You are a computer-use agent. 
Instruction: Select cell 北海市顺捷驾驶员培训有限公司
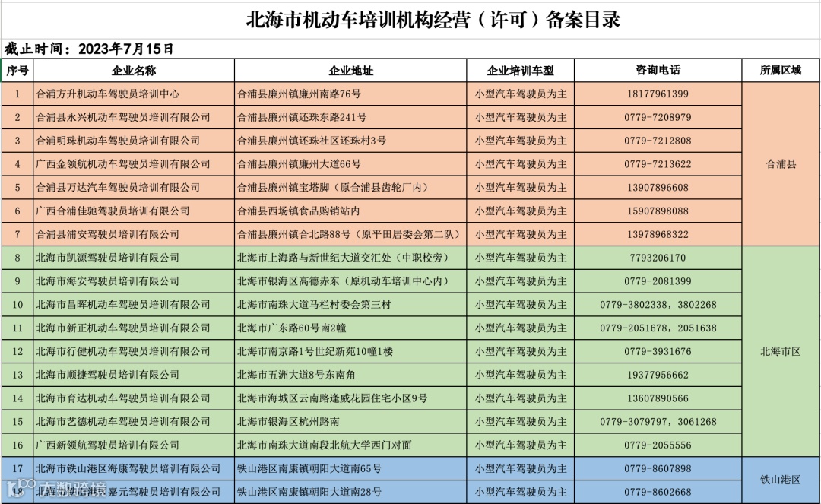[134, 376]
